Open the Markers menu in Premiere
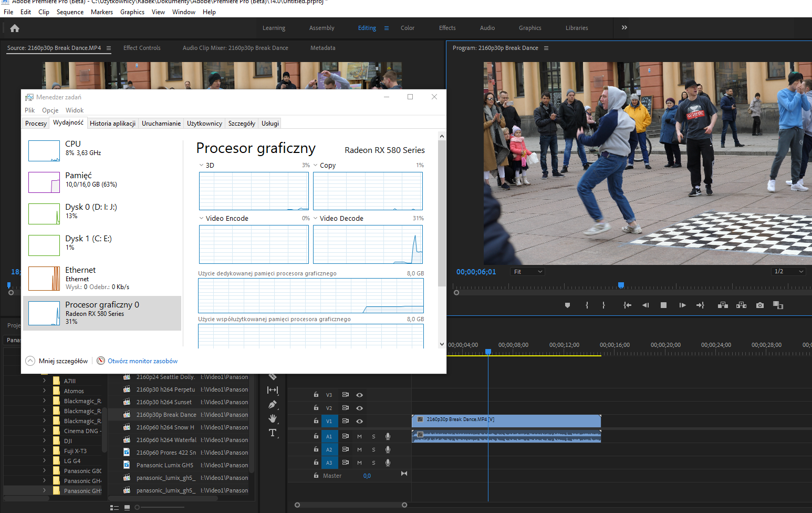 [101, 12]
